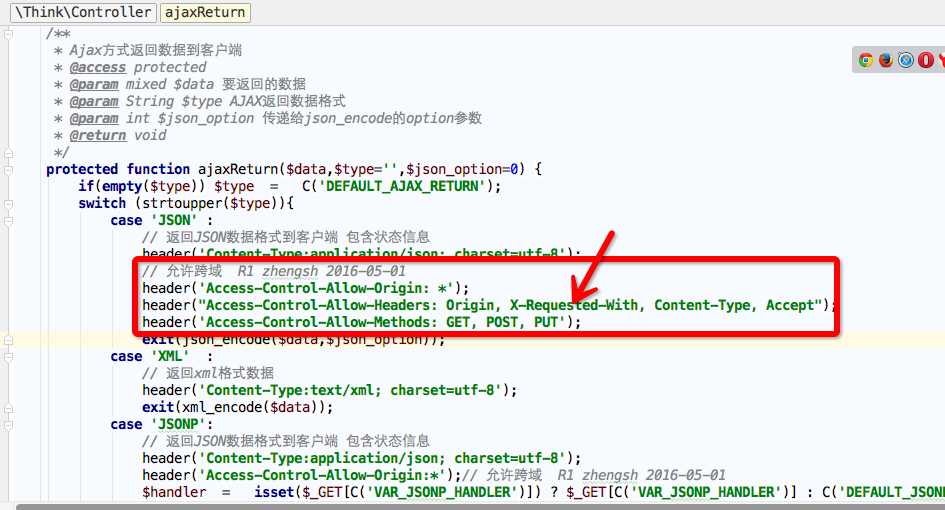Click @param on the String $type line
Viewport: 945px width, 510px height.
[x=94, y=101]
